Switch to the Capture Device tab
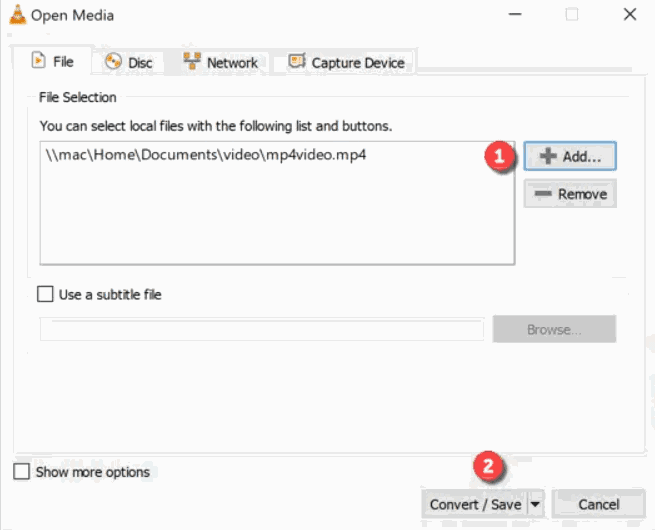Image resolution: width=655 pixels, height=530 pixels. tap(346, 62)
